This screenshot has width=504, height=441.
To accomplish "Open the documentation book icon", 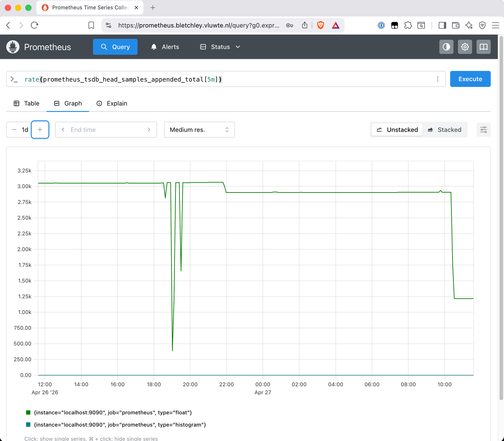I will (484, 47).
